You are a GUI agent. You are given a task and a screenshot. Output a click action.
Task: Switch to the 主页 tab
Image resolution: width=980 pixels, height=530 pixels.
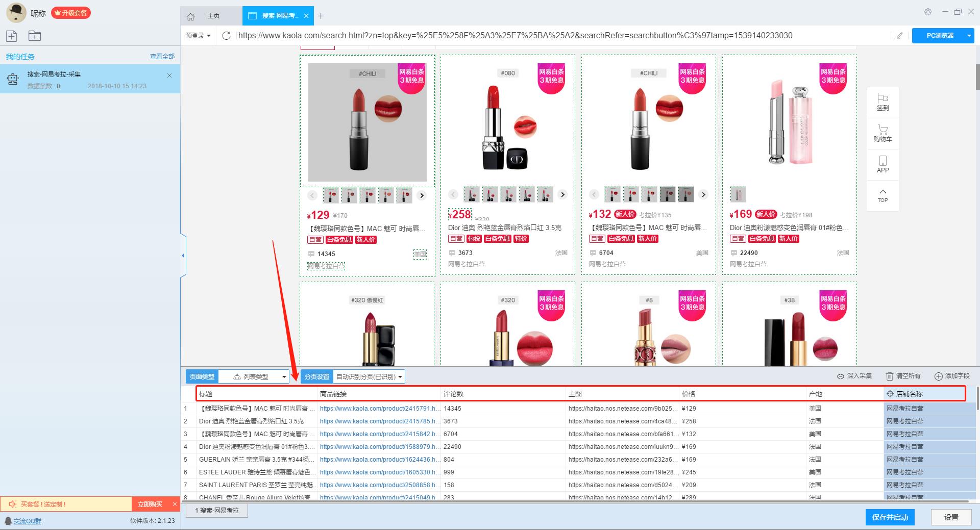(x=213, y=16)
